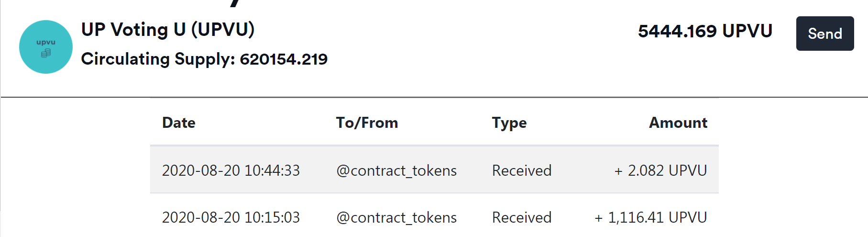Select the 10:15:03 transaction date
This screenshot has width=868, height=237.
tap(231, 217)
